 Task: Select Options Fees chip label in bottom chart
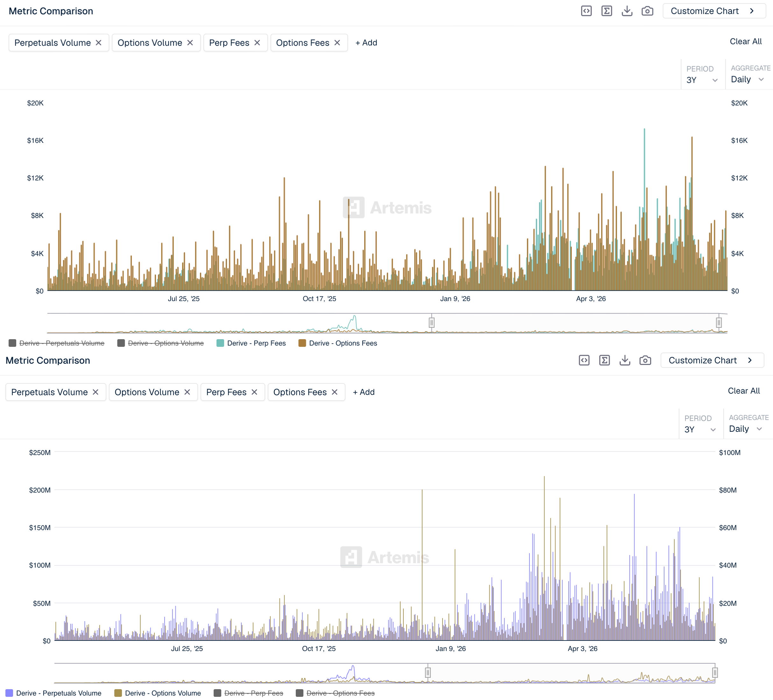coord(300,392)
